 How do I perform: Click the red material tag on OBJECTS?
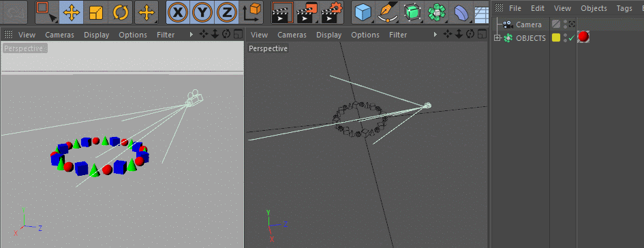coord(583,37)
